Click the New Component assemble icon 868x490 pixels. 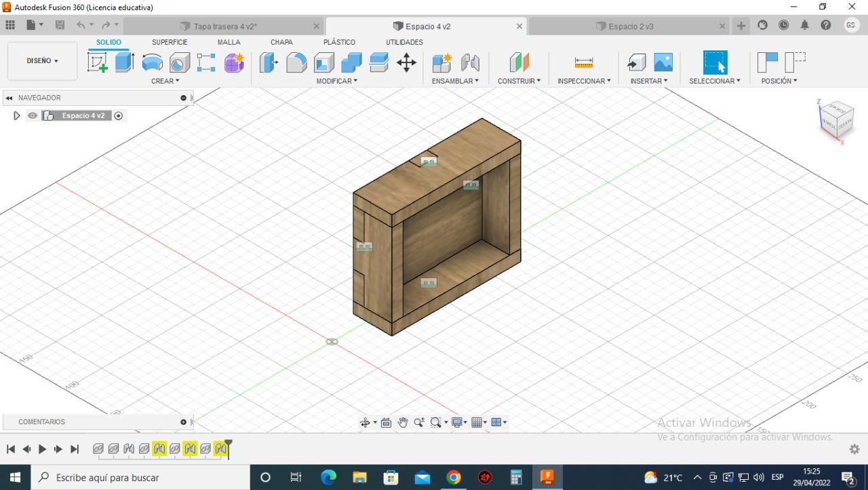pyautogui.click(x=442, y=62)
